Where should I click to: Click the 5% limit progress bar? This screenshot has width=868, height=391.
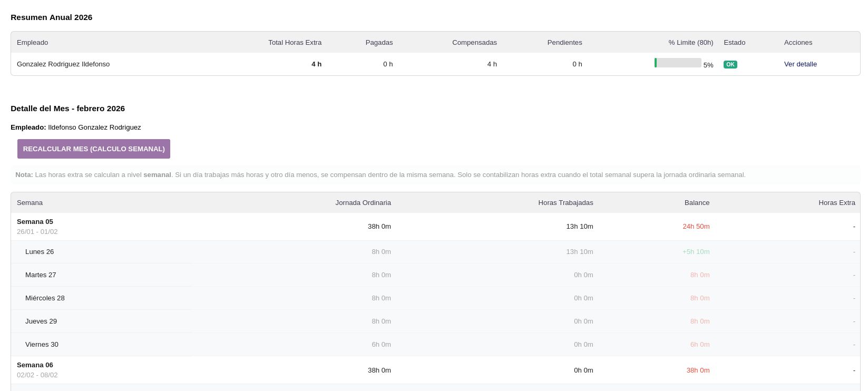coord(677,63)
